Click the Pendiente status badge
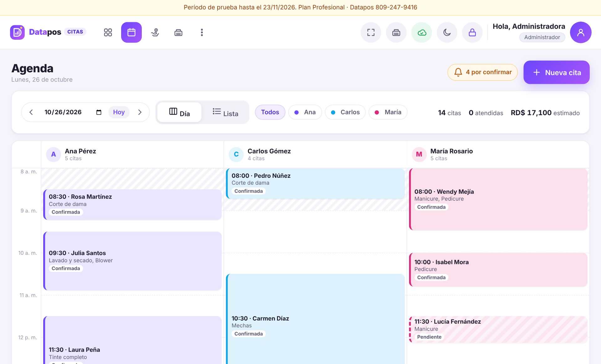601x364 pixels. point(429,337)
